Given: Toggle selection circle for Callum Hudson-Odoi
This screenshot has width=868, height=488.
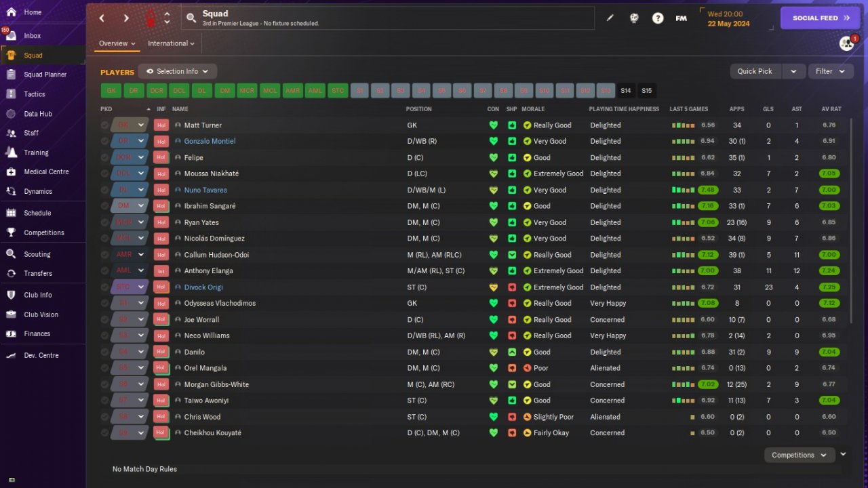Looking at the screenshot, I should (104, 255).
